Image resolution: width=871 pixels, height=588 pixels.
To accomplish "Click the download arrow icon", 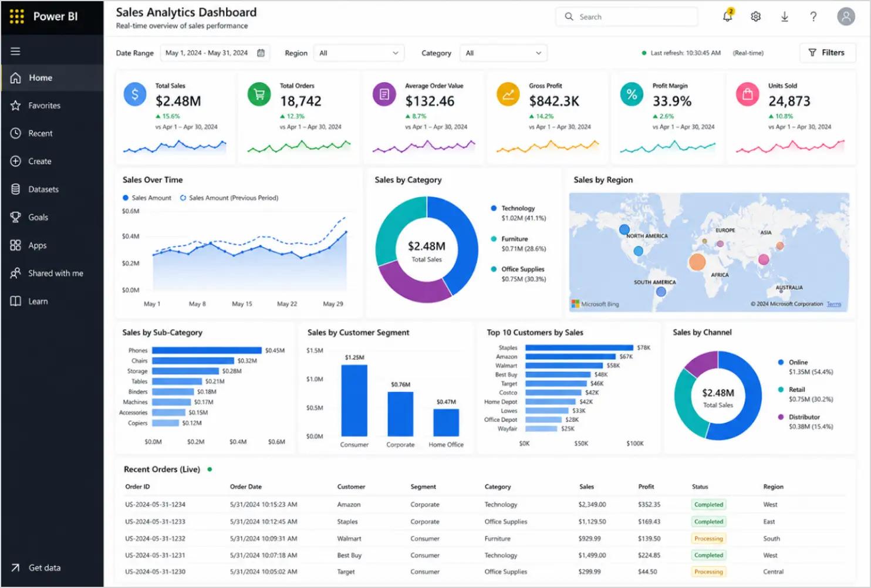I will 785,16.
